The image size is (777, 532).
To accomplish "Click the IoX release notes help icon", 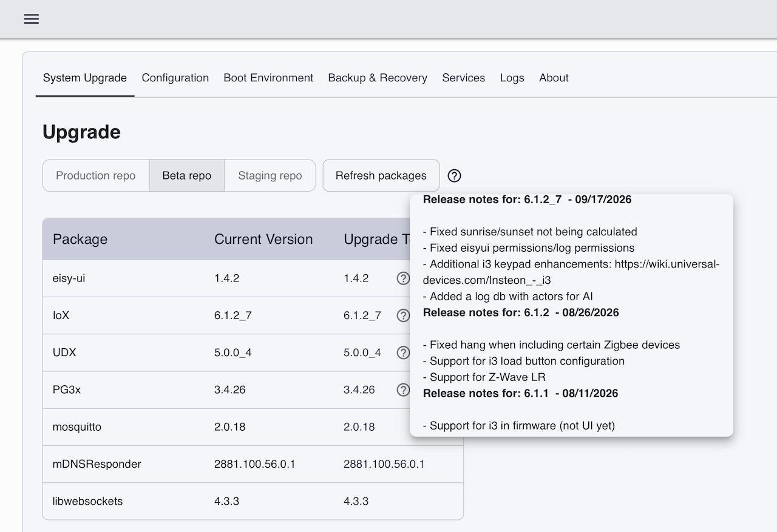I will (403, 315).
